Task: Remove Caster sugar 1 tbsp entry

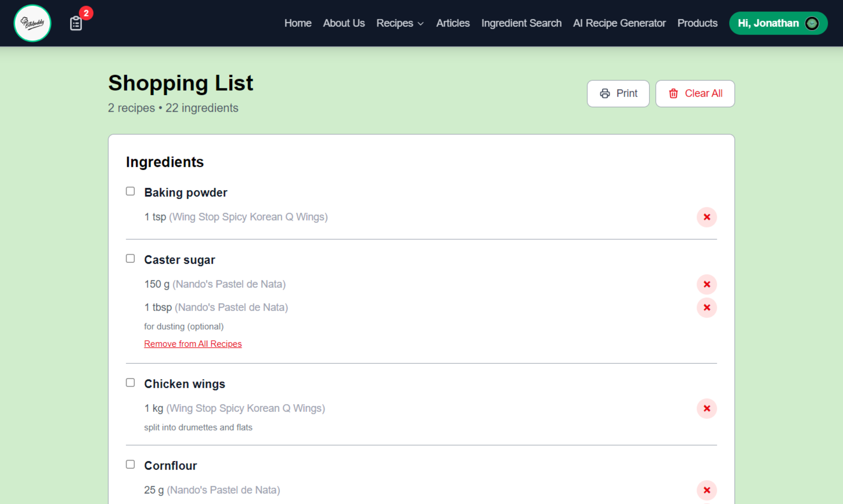Action: pos(706,307)
